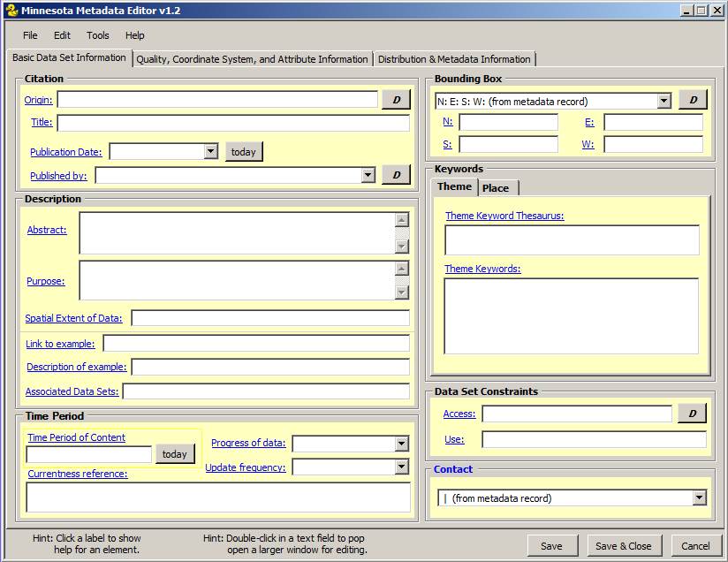Open the Tools menu

pyautogui.click(x=97, y=35)
